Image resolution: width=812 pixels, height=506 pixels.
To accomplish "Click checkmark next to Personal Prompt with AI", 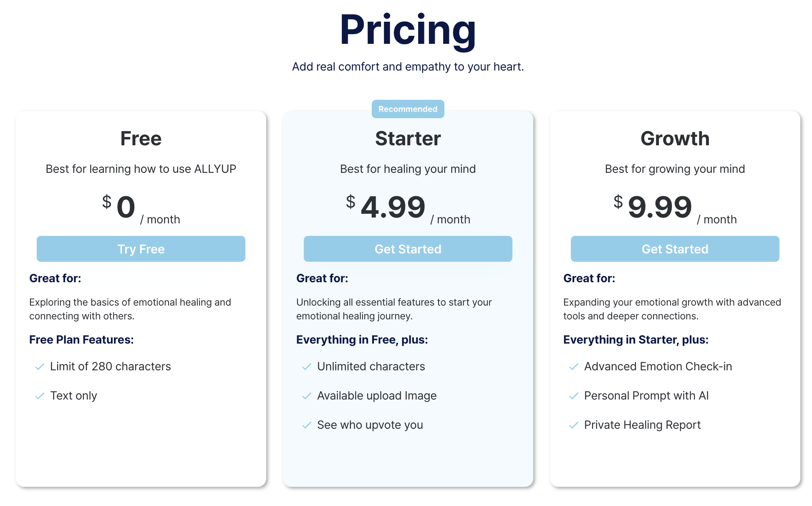I will (574, 396).
